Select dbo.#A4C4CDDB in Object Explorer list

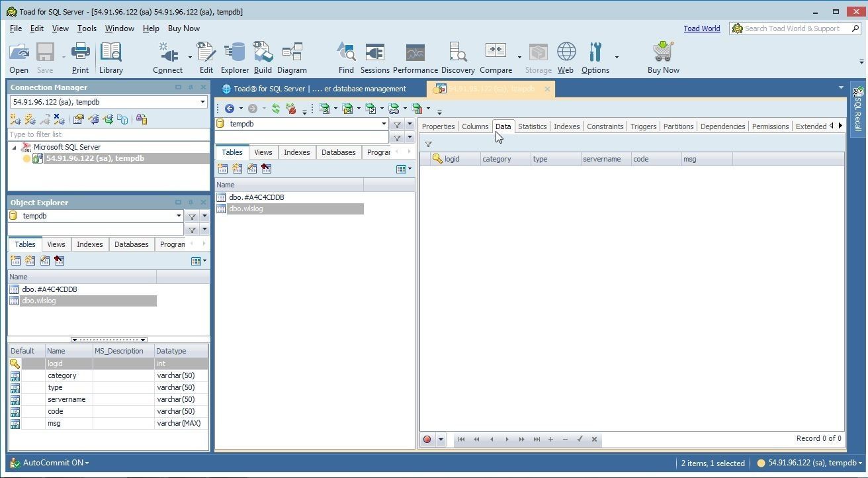click(50, 289)
